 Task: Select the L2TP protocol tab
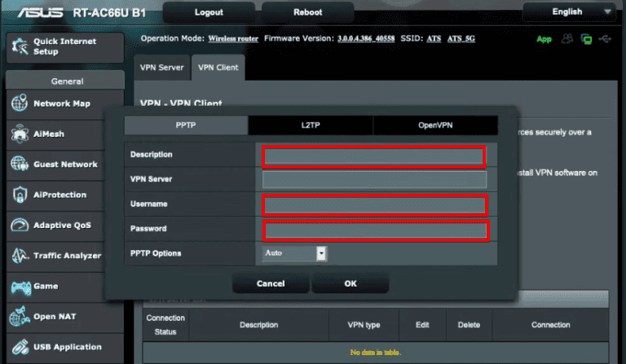click(311, 125)
